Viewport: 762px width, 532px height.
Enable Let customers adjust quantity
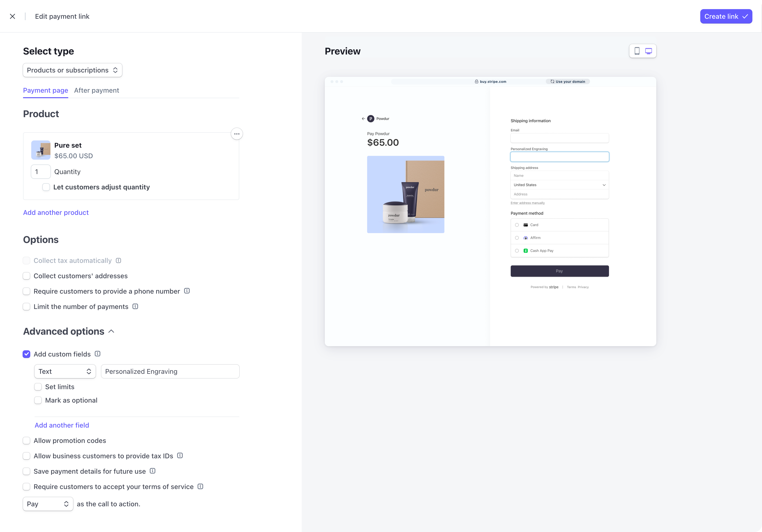coord(46,187)
